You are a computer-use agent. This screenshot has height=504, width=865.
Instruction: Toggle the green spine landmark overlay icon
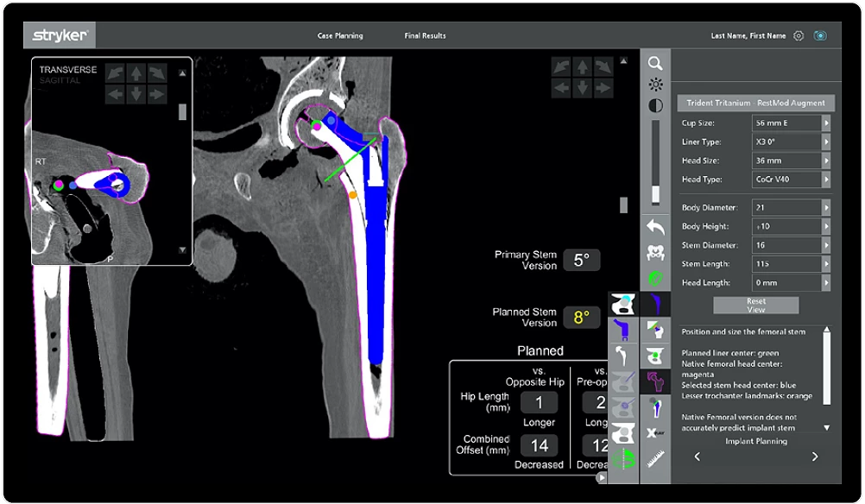coord(622,458)
